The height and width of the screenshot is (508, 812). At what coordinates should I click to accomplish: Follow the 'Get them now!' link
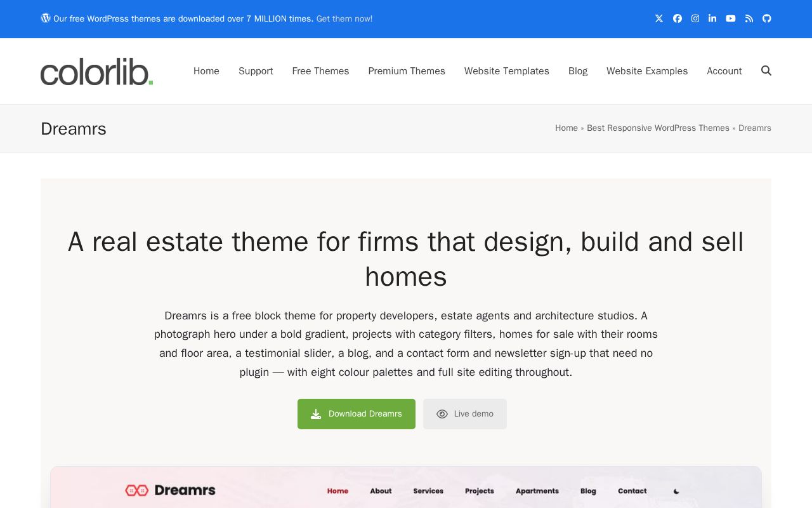(x=344, y=19)
